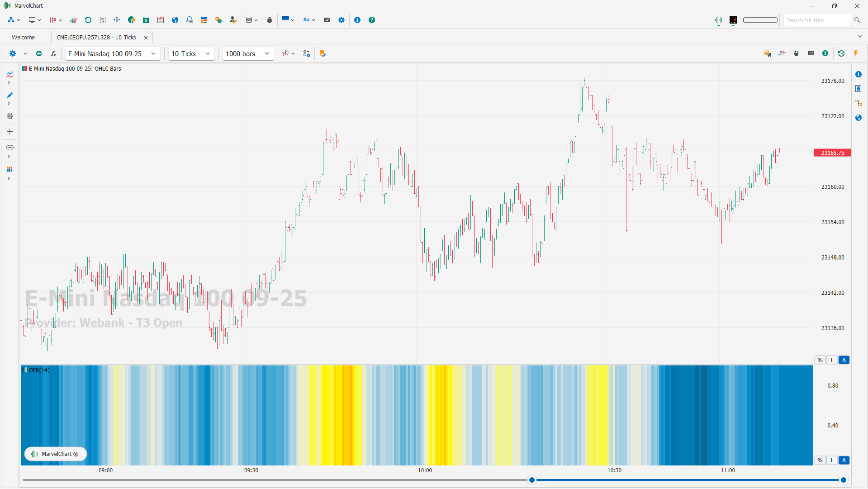
Task: Select the indicators line chart icon in sidebar
Action: [9, 75]
